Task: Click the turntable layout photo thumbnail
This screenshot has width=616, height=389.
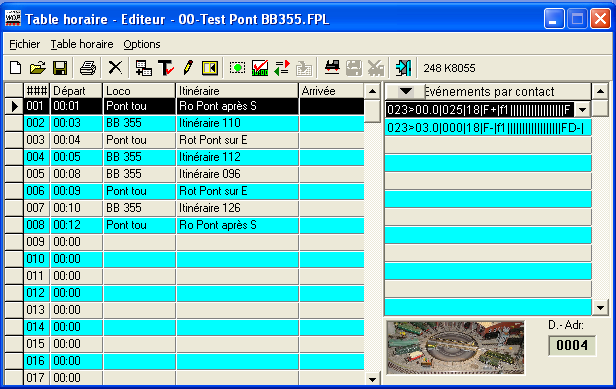Action: [455, 347]
